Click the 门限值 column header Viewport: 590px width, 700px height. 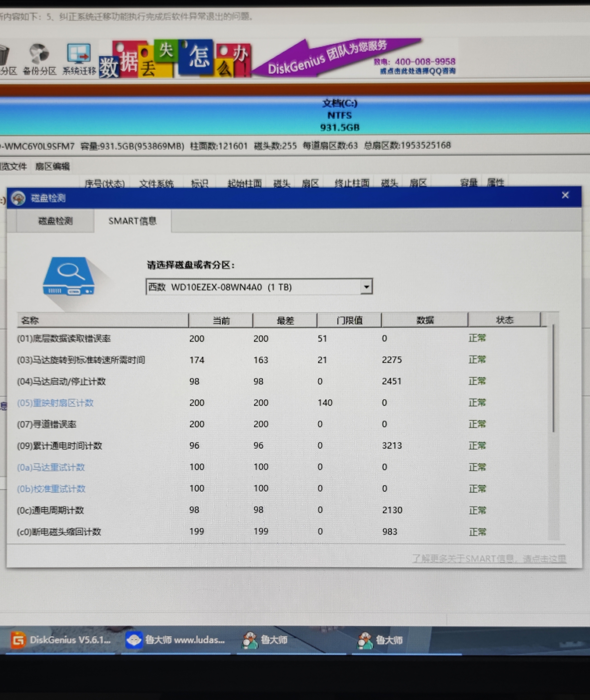349,320
